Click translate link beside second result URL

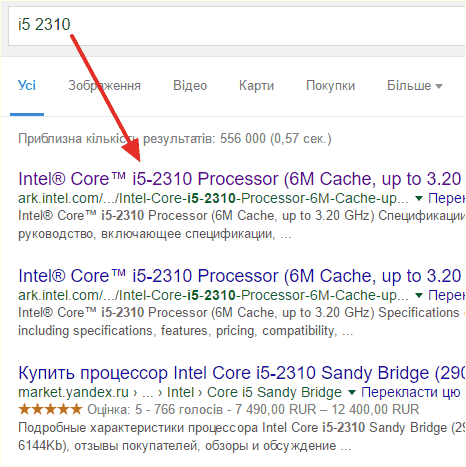(447, 295)
